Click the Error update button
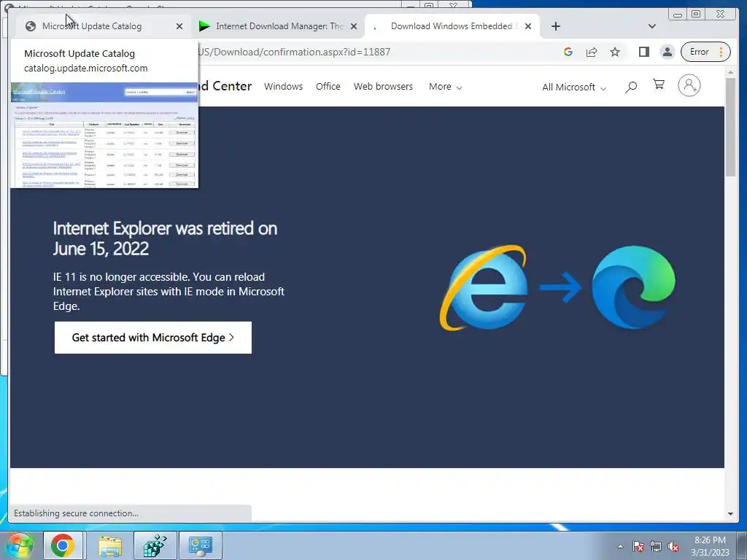This screenshot has width=747, height=560. pyautogui.click(x=705, y=52)
